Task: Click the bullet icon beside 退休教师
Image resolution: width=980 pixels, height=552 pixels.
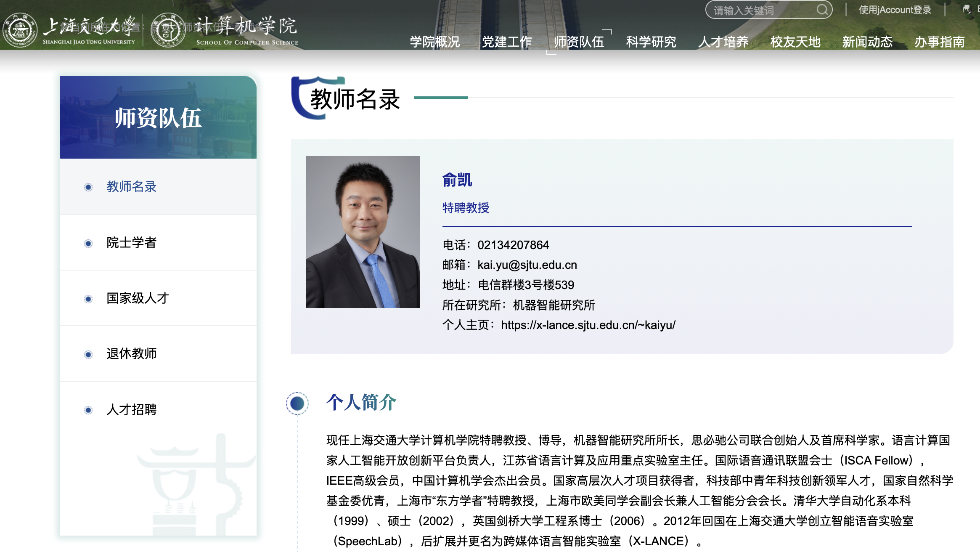Action: click(x=88, y=354)
